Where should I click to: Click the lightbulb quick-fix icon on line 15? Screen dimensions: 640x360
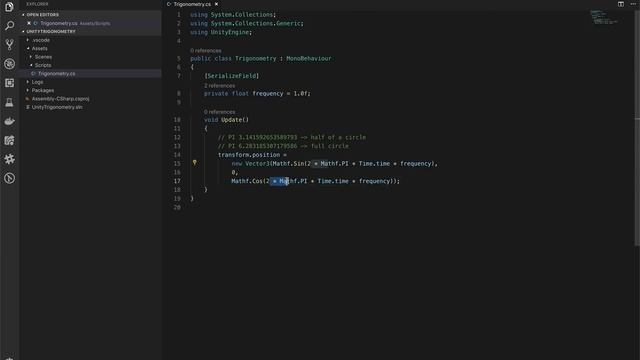tap(195, 163)
